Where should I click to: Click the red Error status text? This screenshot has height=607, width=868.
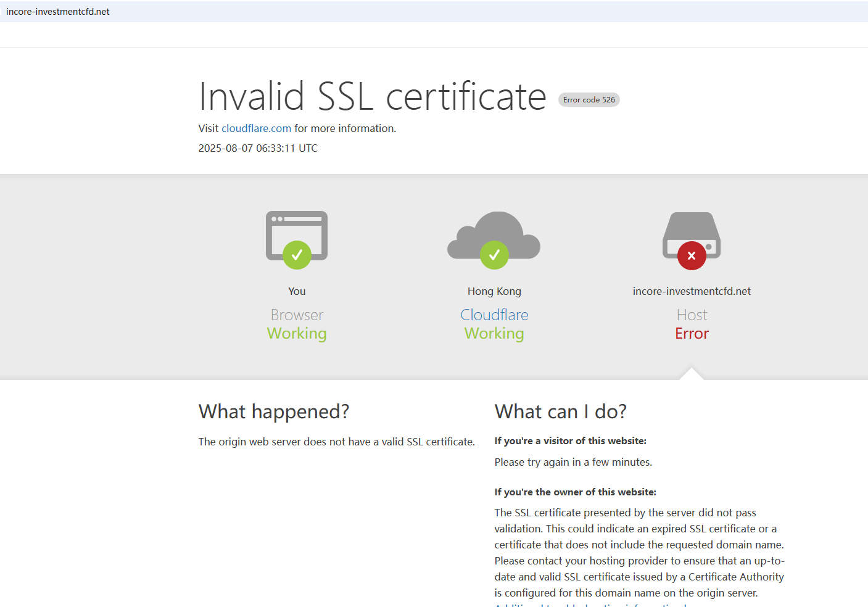pyautogui.click(x=692, y=334)
